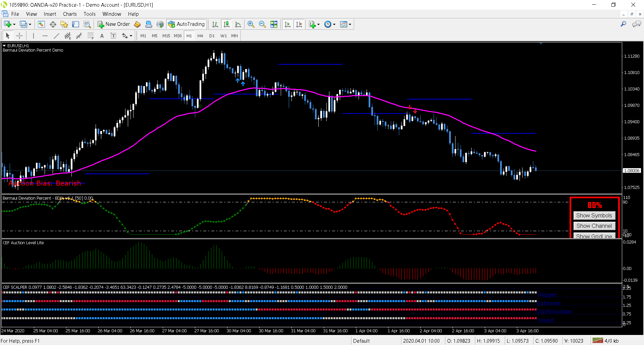The image size is (644, 345).
Task: Open the Navigator favorites folder icon
Action: click(x=64, y=24)
